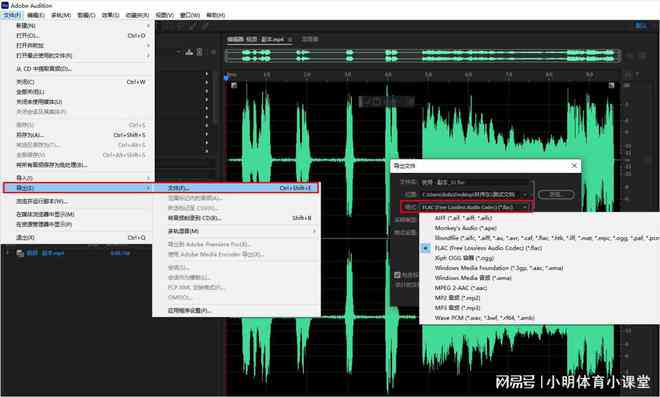Choose 关闭(C) in the File menu
The image size is (660, 397).
click(77, 82)
